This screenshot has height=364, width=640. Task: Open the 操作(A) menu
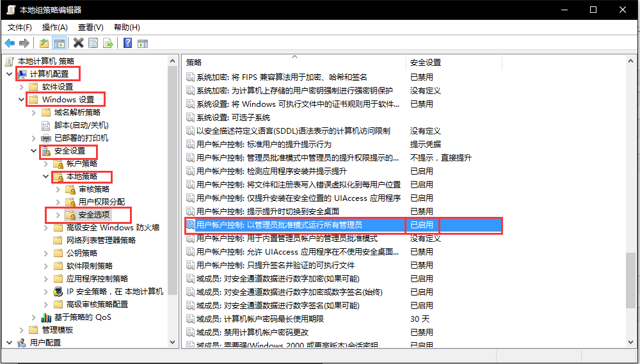click(x=54, y=28)
